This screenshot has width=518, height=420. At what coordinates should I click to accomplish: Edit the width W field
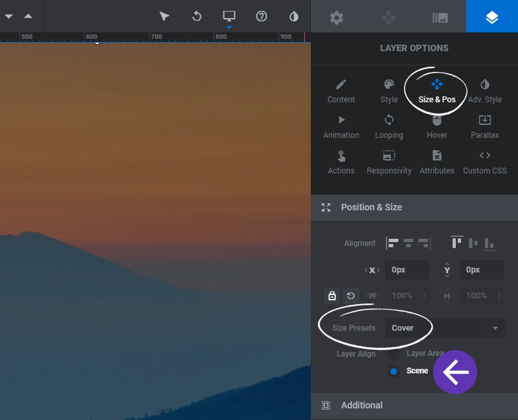(402, 296)
